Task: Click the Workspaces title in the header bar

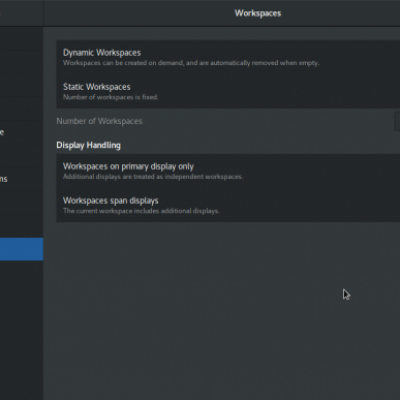Action: pyautogui.click(x=258, y=13)
